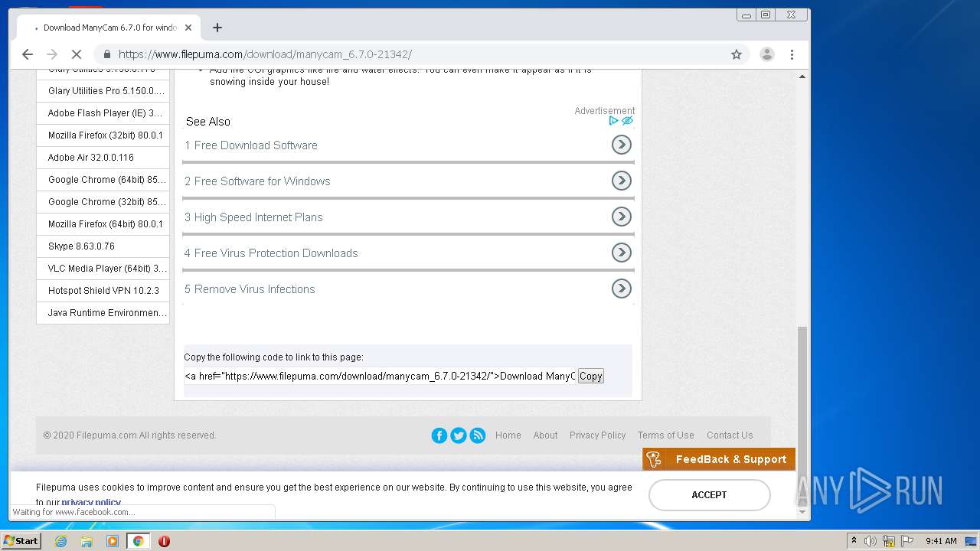The width and height of the screenshot is (980, 551).
Task: Open Privacy Policy footer link
Action: (x=598, y=435)
